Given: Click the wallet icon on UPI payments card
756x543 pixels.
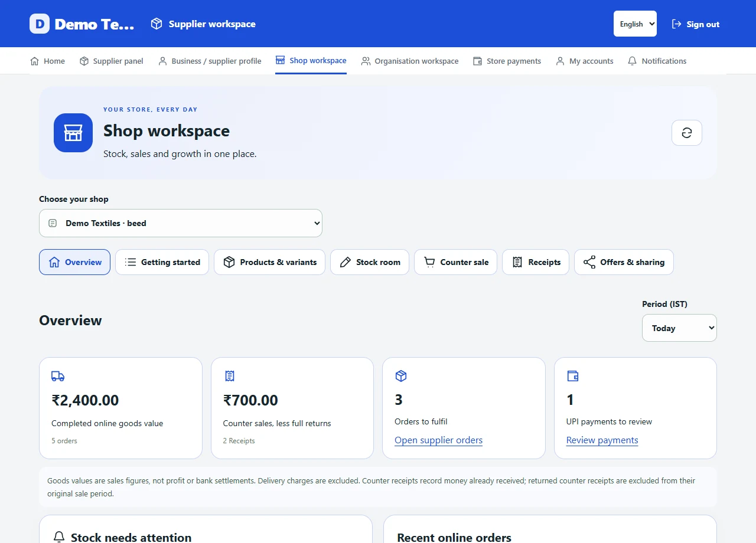Looking at the screenshot, I should point(572,376).
